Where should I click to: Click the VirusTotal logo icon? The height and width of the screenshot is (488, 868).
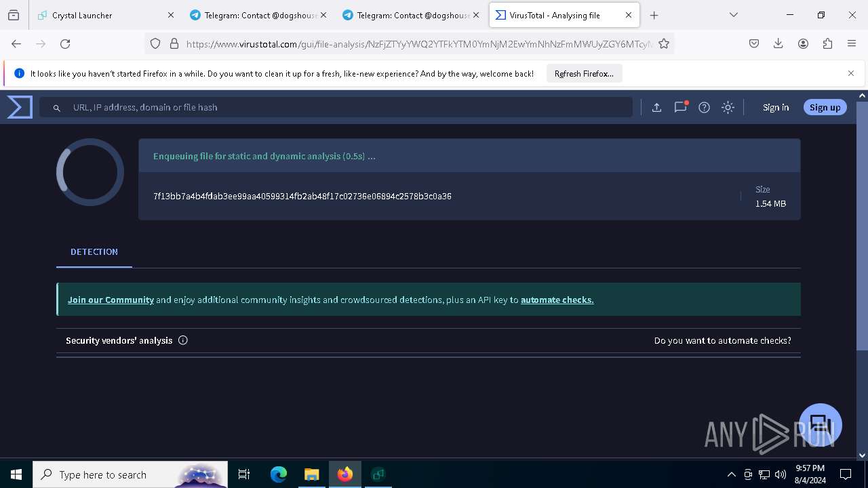(20, 107)
